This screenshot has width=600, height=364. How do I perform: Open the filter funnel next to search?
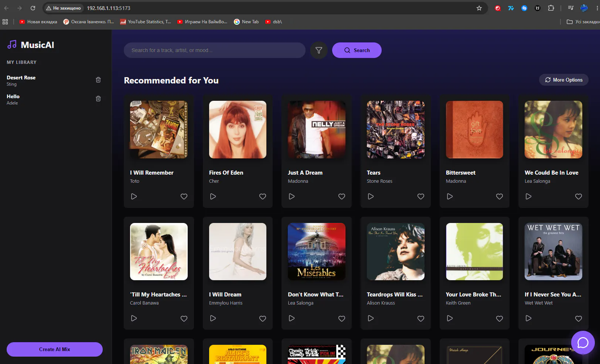pyautogui.click(x=319, y=50)
